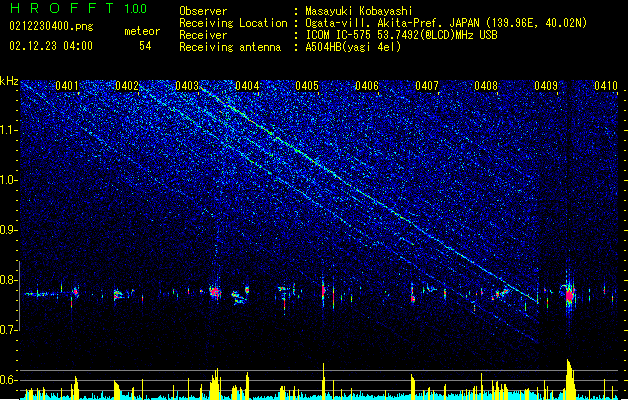
Task: Click the 'Observer' label
Action: [x=203, y=11]
